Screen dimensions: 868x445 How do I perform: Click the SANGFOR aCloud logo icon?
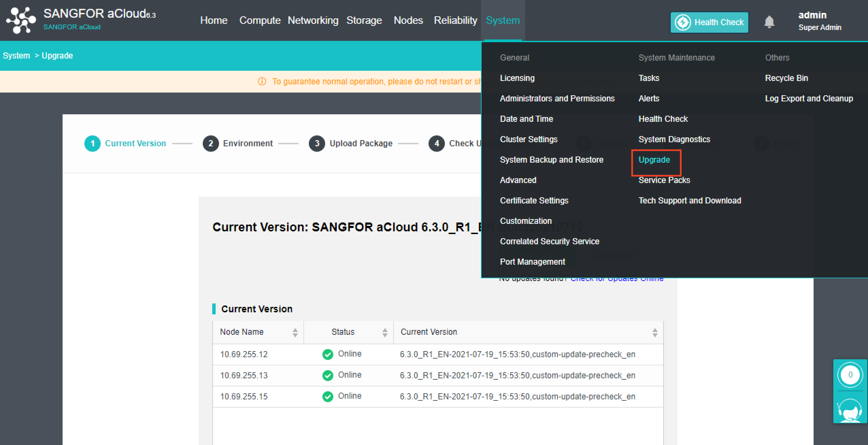point(21,20)
